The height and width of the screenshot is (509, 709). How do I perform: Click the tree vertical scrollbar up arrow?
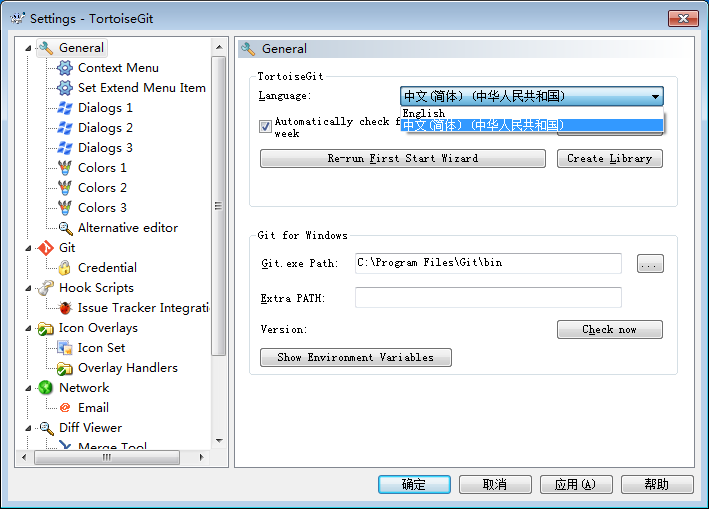(x=219, y=47)
